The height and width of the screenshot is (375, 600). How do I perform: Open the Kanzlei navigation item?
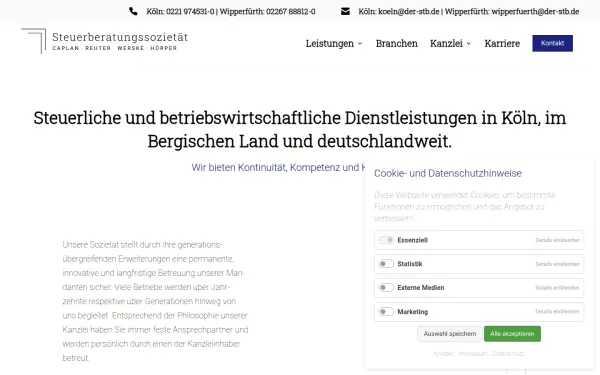[446, 43]
